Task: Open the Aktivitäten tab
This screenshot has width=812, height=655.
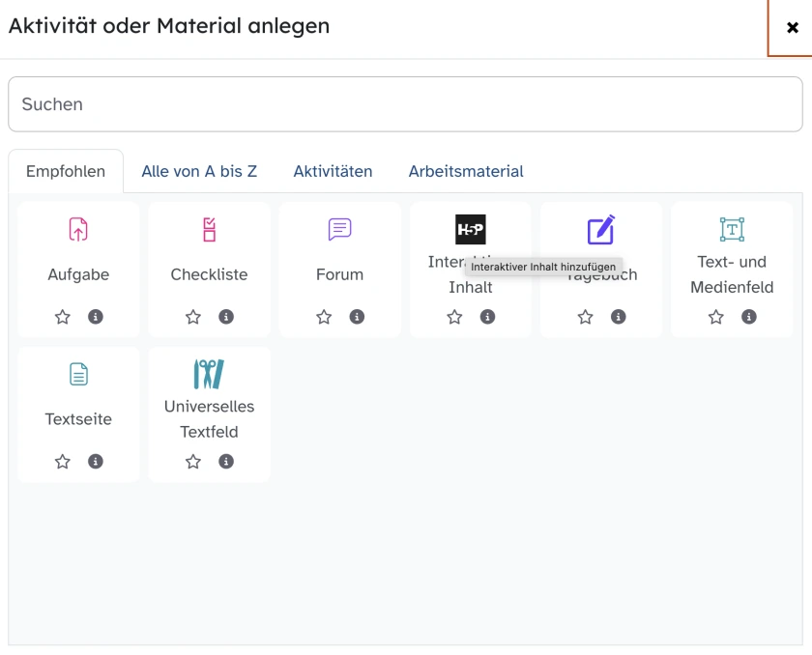Action: 333,171
